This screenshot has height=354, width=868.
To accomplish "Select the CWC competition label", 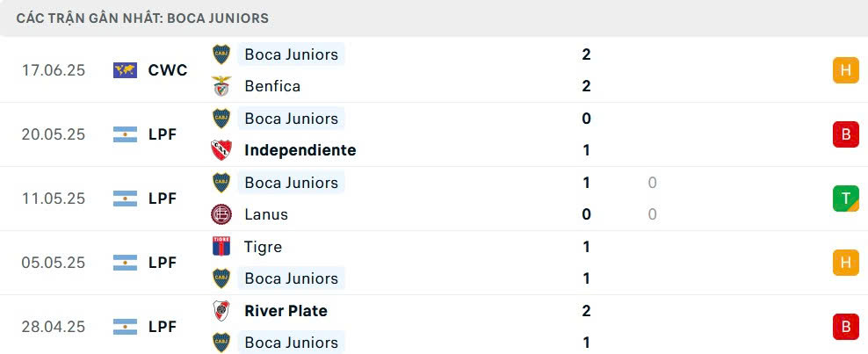I will coord(168,70).
